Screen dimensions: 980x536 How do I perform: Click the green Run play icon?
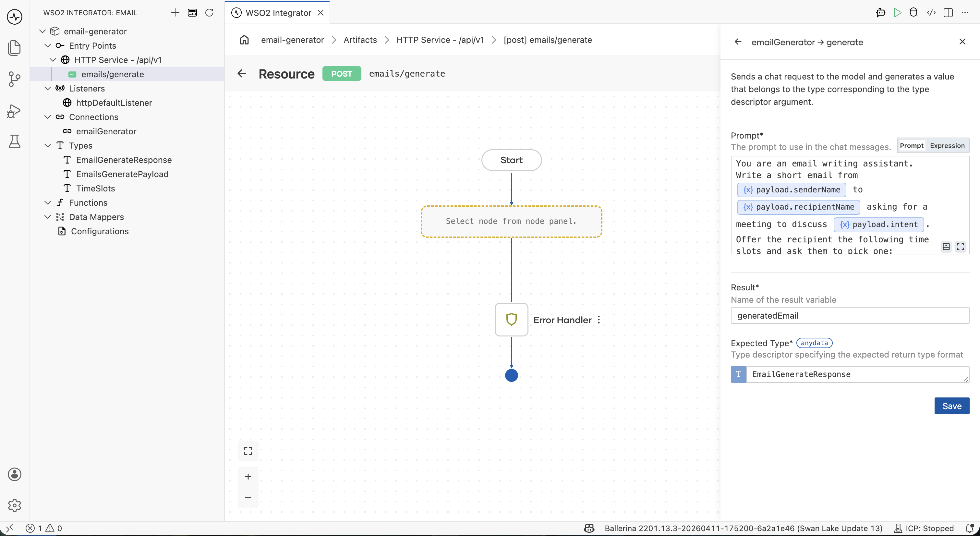click(x=897, y=13)
